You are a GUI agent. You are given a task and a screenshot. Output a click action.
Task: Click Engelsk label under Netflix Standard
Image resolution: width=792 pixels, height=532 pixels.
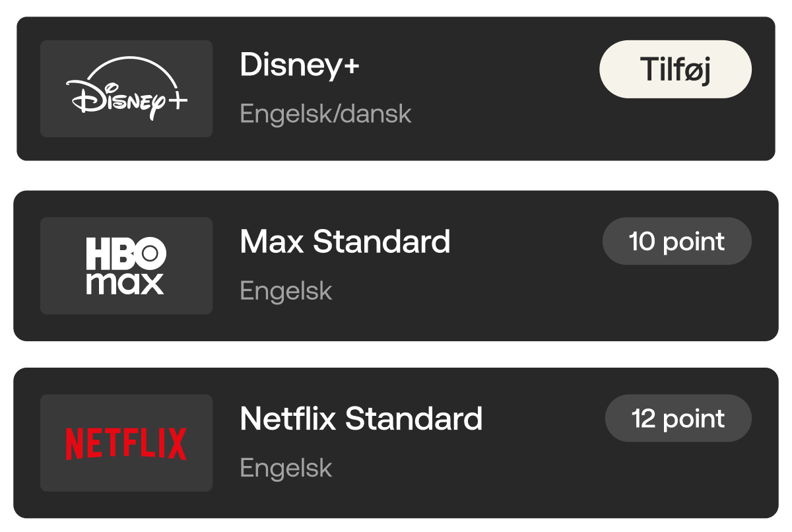(286, 468)
